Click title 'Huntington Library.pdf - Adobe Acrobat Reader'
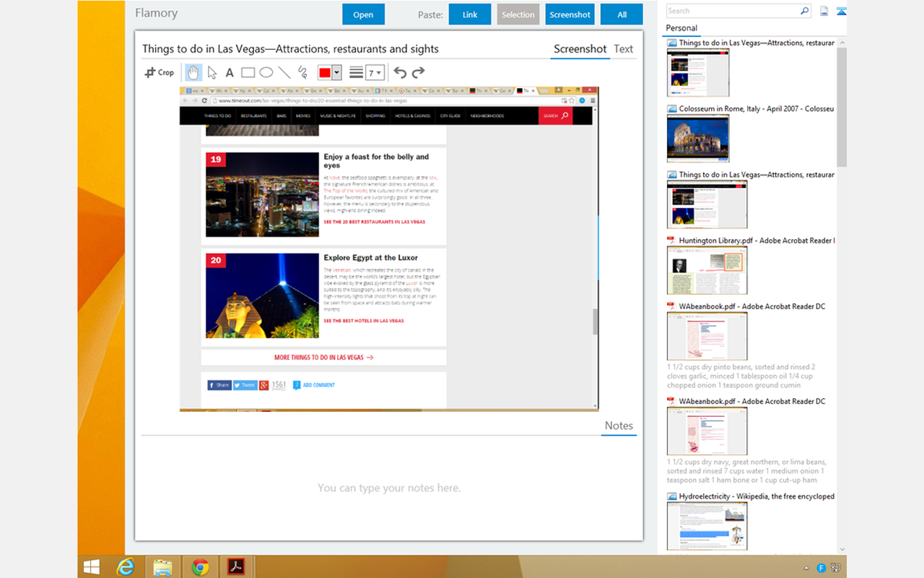This screenshot has height=578, width=924. tap(757, 241)
